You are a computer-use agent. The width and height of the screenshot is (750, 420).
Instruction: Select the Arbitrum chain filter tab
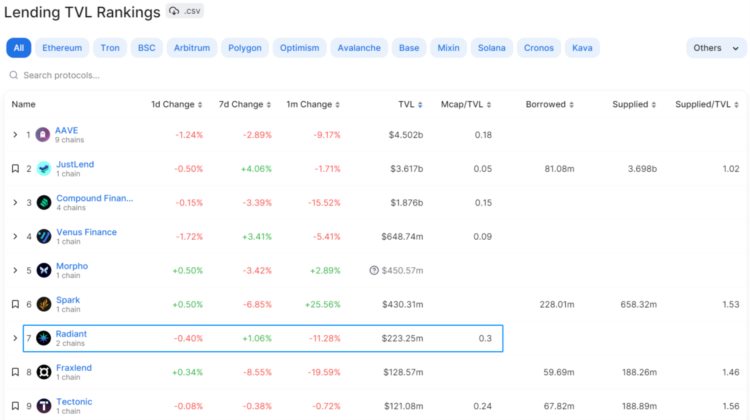coord(190,48)
